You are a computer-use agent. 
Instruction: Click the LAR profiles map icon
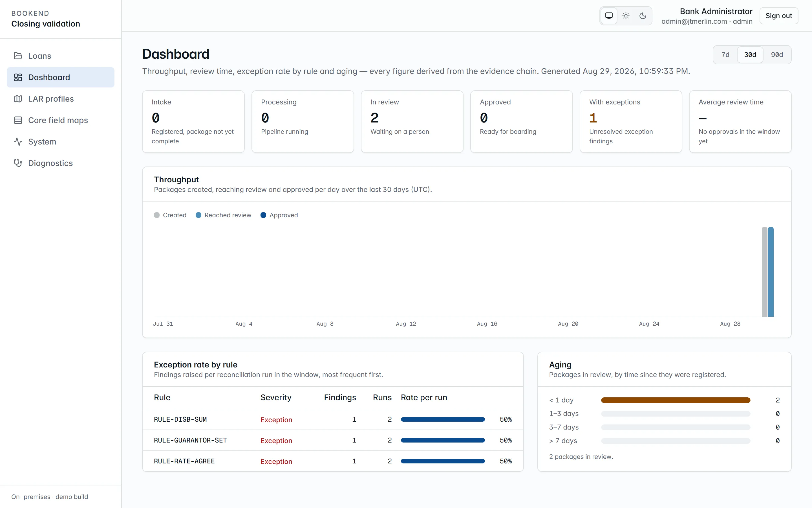point(18,99)
